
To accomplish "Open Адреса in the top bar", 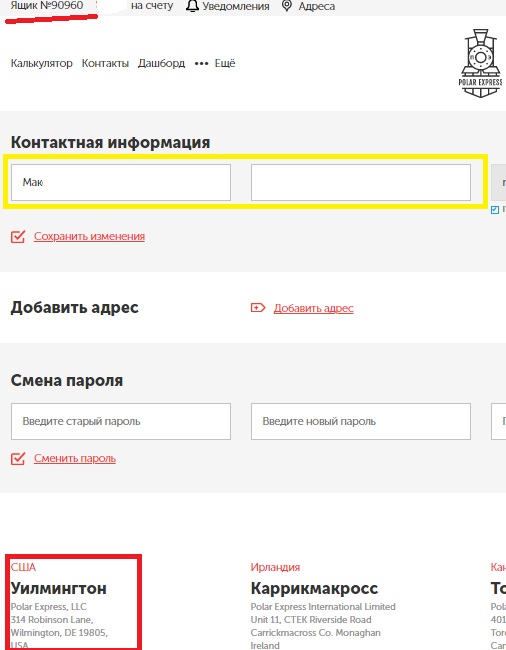I will (x=317, y=6).
